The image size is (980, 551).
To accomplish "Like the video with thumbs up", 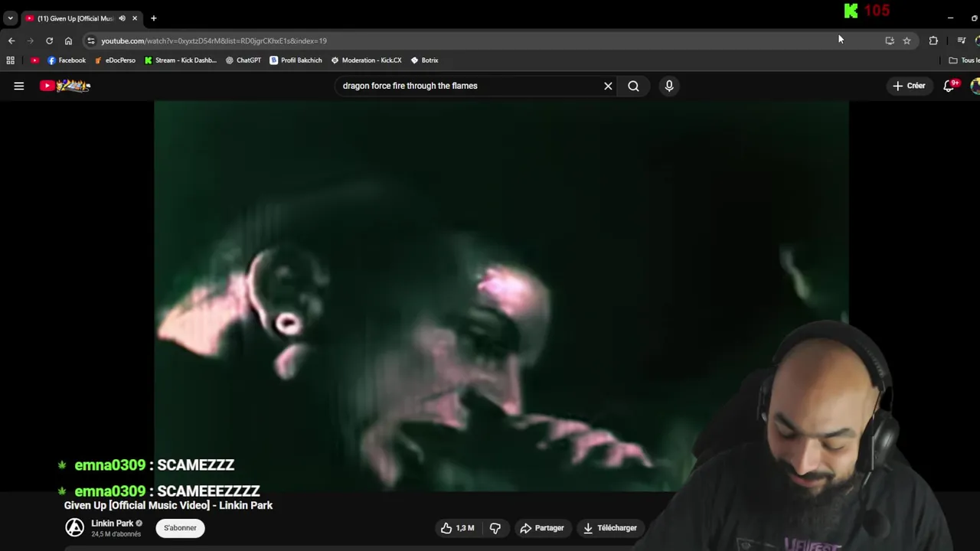I will coord(457,528).
